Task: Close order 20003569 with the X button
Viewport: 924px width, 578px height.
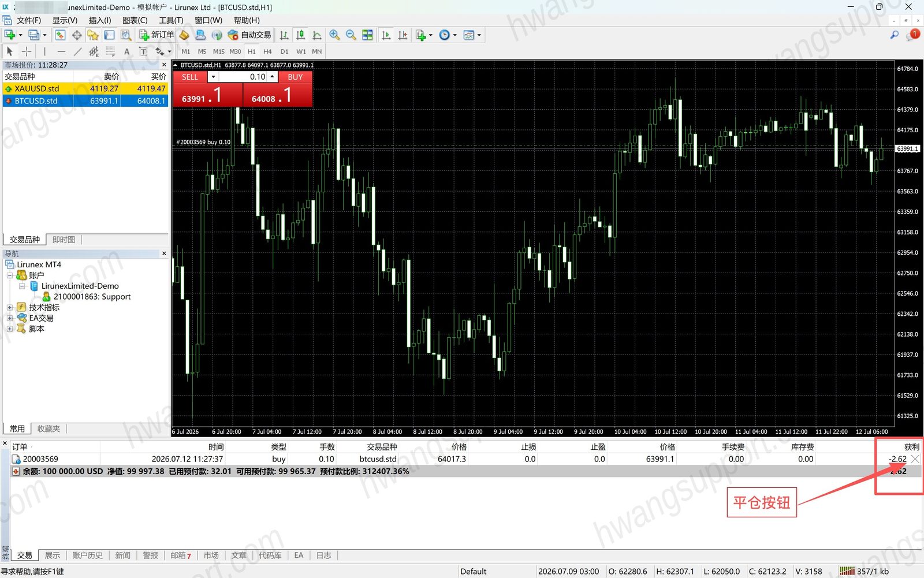Action: click(x=915, y=459)
